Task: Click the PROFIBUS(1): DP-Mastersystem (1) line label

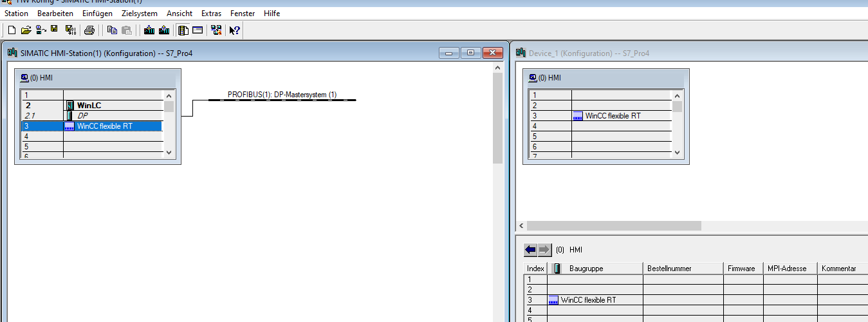Action: pyautogui.click(x=282, y=95)
